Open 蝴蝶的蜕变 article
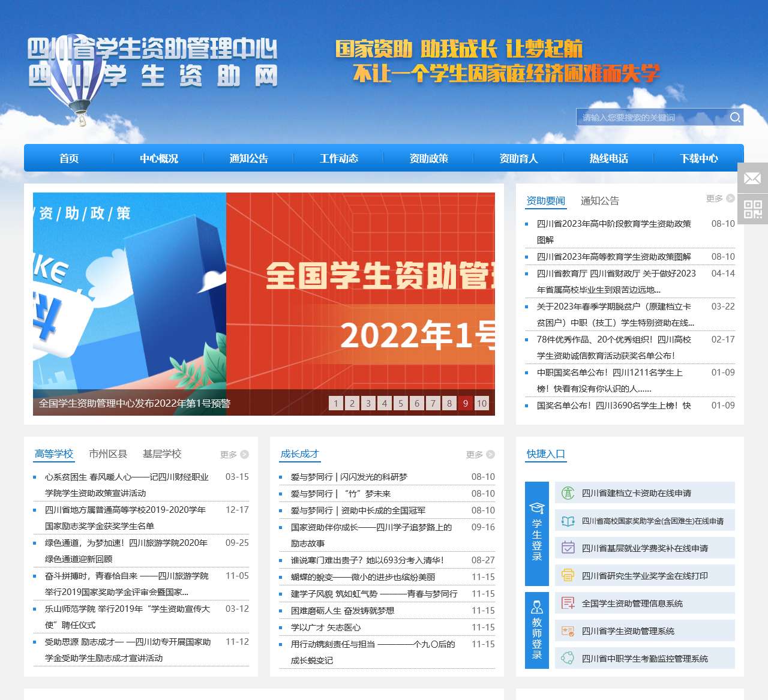 363,577
